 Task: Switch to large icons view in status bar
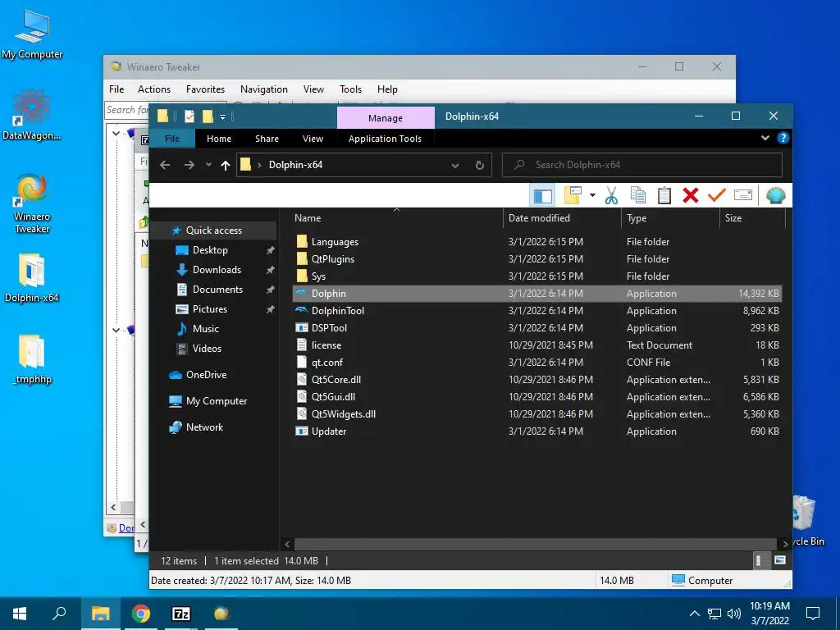point(780,560)
